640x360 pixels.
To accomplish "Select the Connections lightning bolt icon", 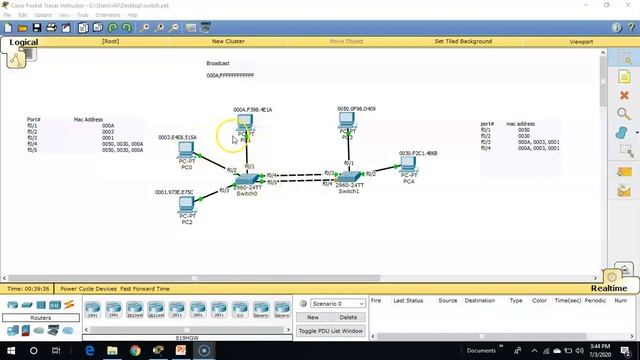I will point(69,304).
